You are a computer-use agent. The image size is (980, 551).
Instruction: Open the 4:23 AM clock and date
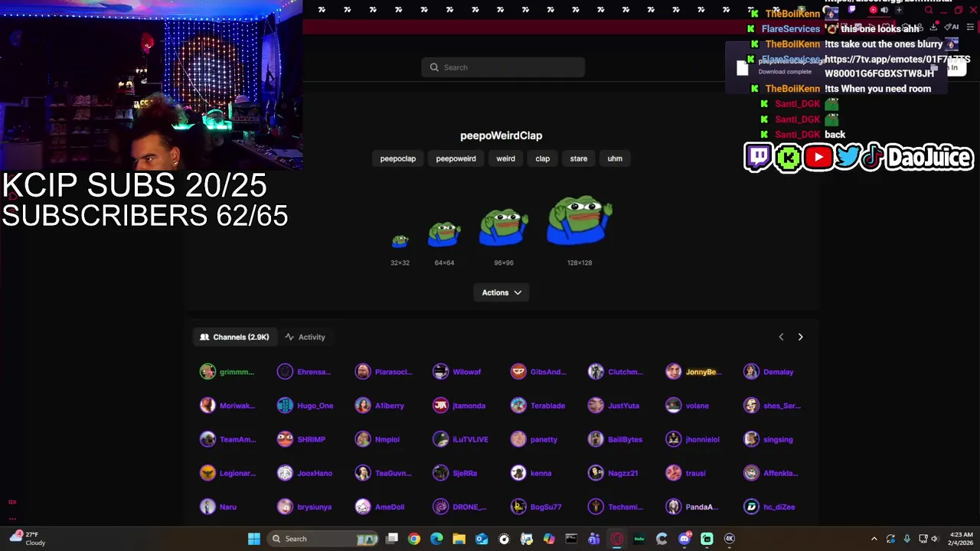pyautogui.click(x=962, y=539)
